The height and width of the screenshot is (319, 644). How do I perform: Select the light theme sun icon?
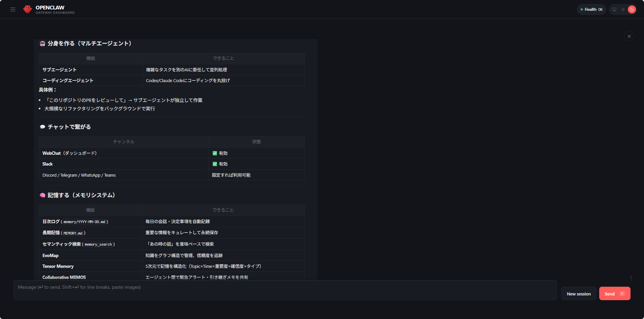pyautogui.click(x=623, y=9)
